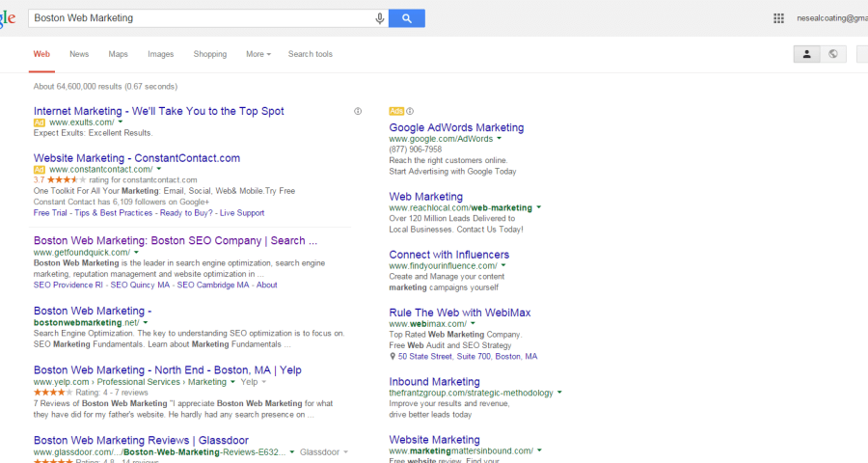Image resolution: width=868 pixels, height=463 pixels.
Task: Click the Yelp four-star rating
Action: tap(53, 393)
